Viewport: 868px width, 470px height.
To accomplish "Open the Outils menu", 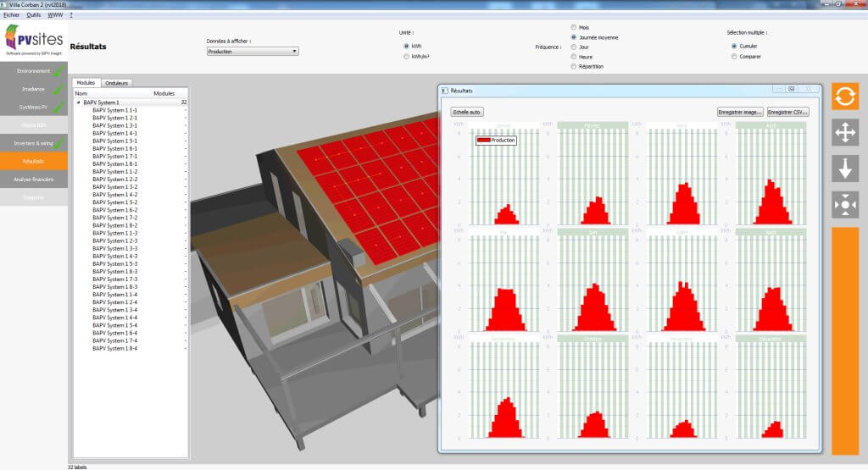I will tap(34, 15).
